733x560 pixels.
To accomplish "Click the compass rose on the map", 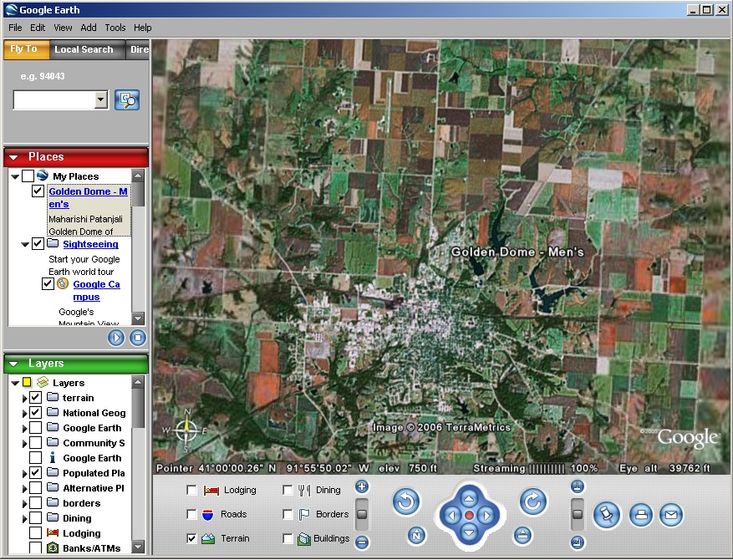I will pyautogui.click(x=186, y=430).
